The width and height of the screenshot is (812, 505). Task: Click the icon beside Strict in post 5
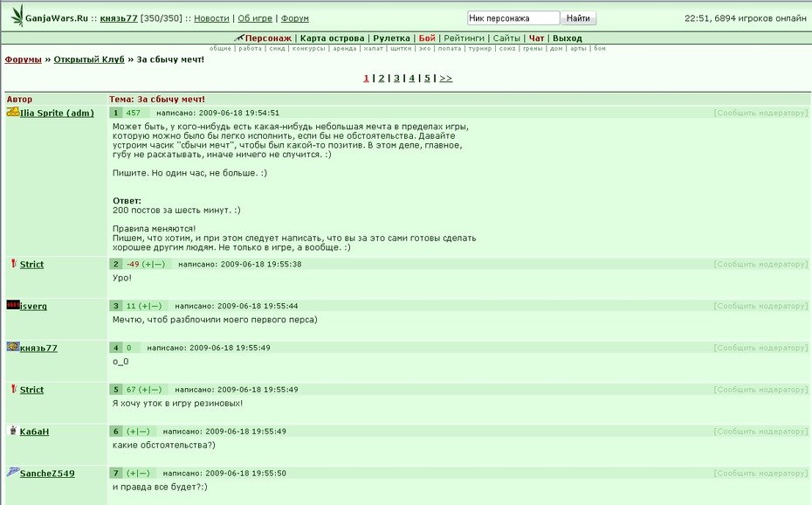pyautogui.click(x=14, y=389)
